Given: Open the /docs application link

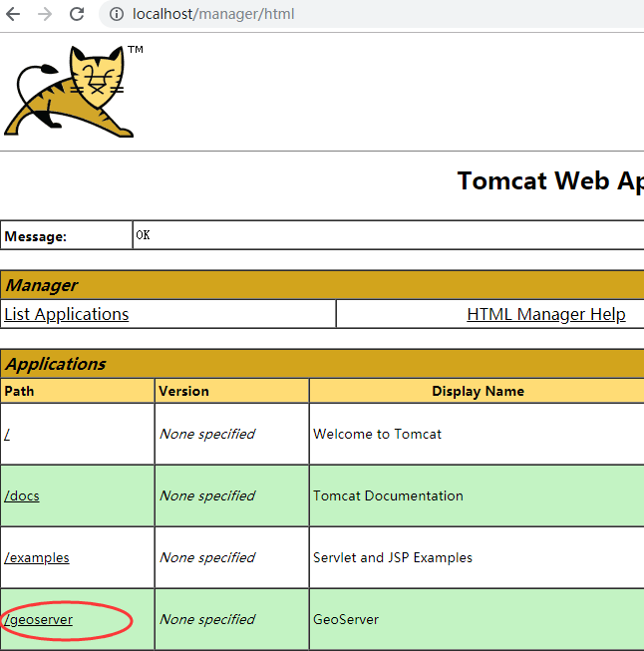Looking at the screenshot, I should point(22,496).
